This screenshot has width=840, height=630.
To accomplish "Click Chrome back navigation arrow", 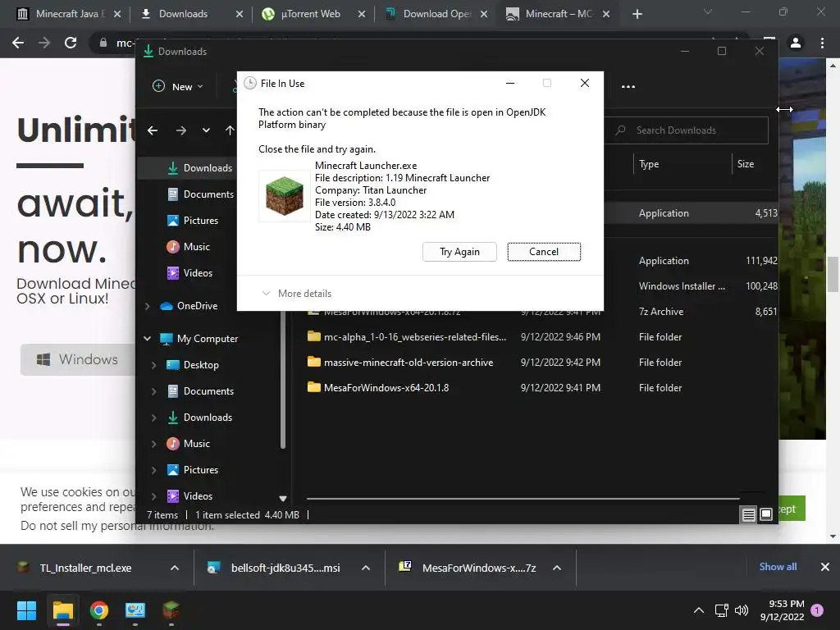I will click(18, 43).
